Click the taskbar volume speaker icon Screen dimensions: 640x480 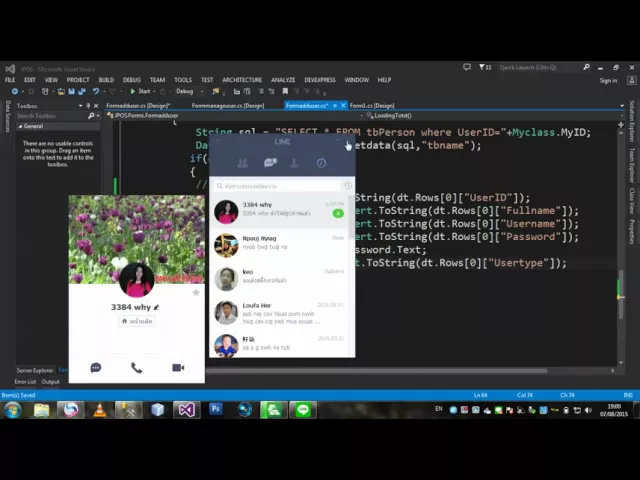(x=588, y=410)
